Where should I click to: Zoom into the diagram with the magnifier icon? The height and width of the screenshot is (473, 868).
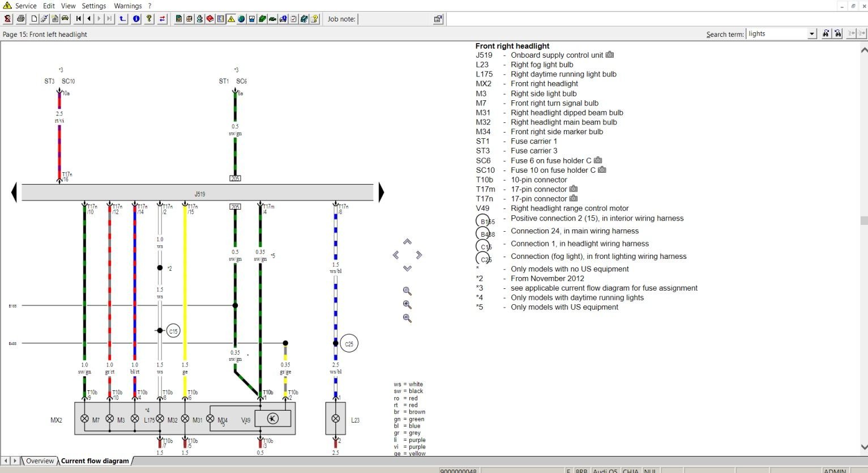[x=407, y=304]
